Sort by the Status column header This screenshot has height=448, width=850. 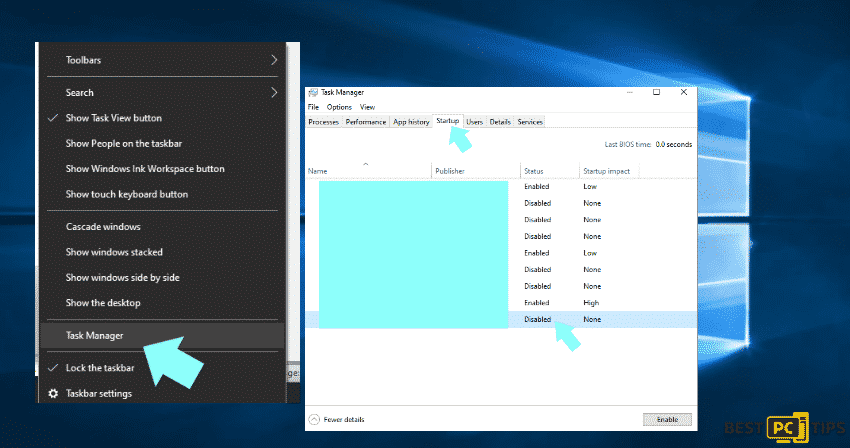click(550, 171)
